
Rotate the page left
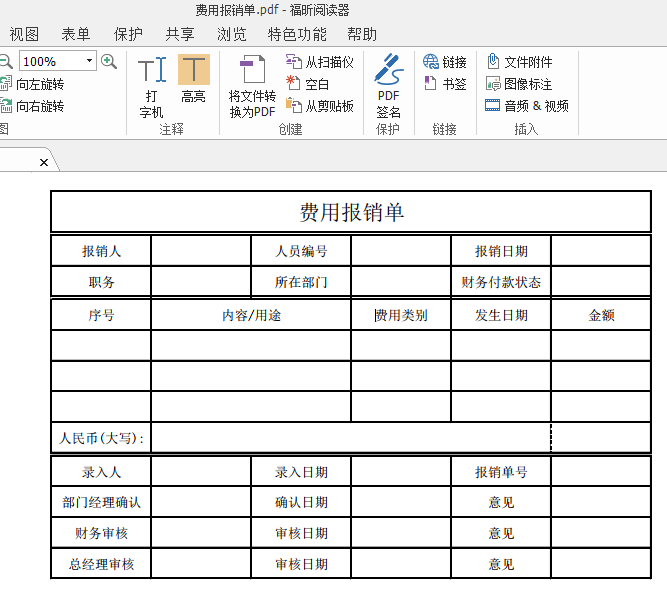32,84
